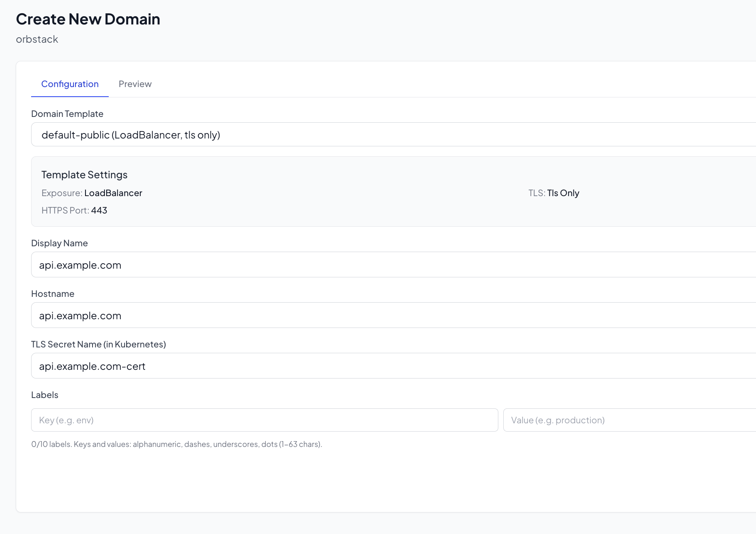756x534 pixels.
Task: Click the TLS Tls Only value
Action: pyautogui.click(x=563, y=193)
